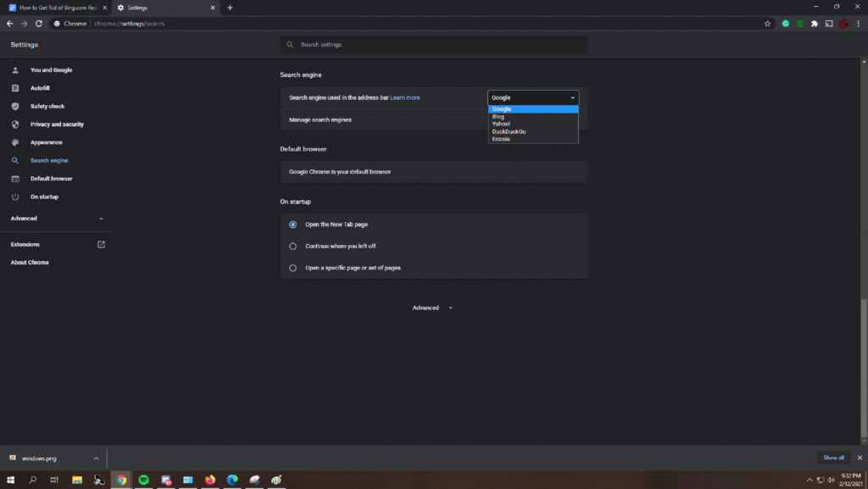The width and height of the screenshot is (868, 489).
Task: Show hidden system tray icons
Action: tap(810, 481)
